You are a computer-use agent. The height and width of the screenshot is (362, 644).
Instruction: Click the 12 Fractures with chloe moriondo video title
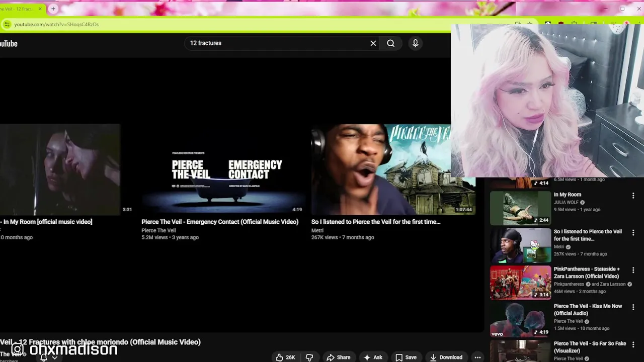[x=101, y=342]
